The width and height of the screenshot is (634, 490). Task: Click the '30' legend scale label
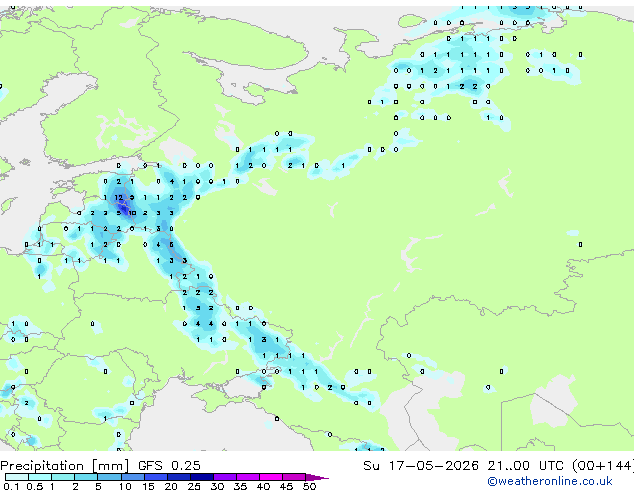[x=217, y=486]
